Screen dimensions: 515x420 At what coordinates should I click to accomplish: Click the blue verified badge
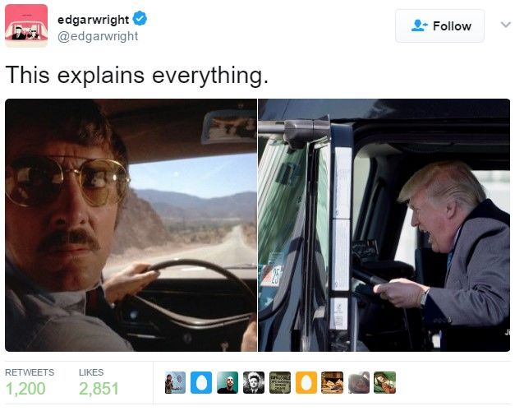tap(140, 18)
